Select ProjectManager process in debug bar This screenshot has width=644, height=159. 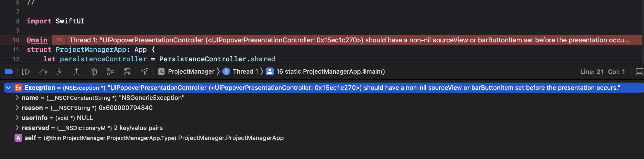tap(187, 72)
